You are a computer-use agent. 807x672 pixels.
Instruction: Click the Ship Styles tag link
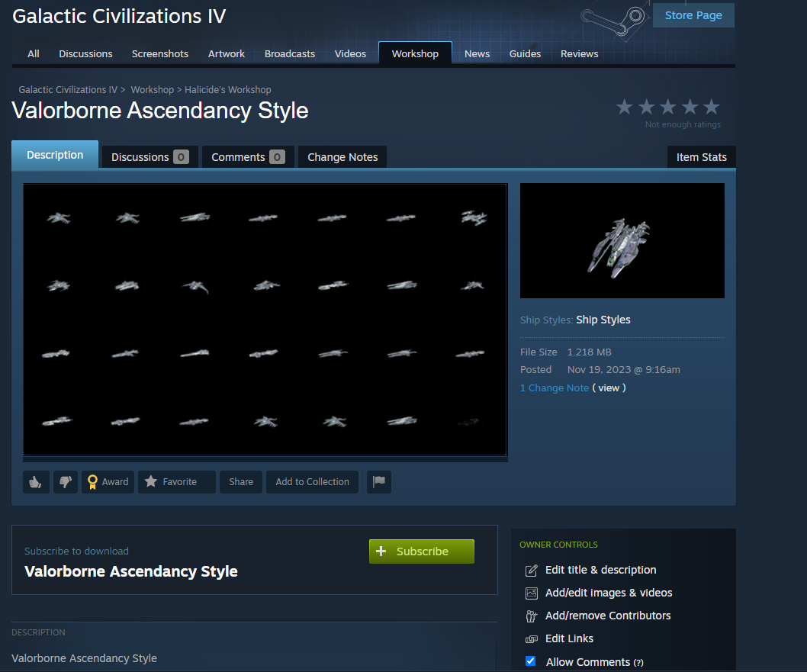click(603, 320)
